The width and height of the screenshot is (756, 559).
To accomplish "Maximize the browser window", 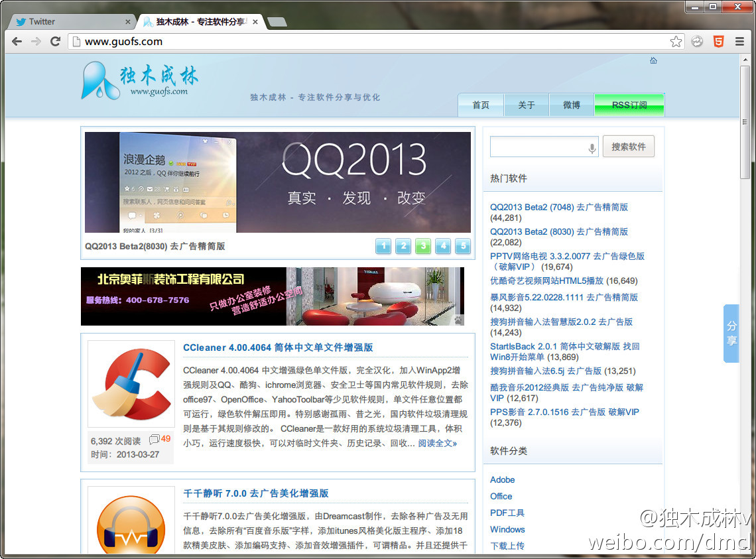I will coord(713,6).
